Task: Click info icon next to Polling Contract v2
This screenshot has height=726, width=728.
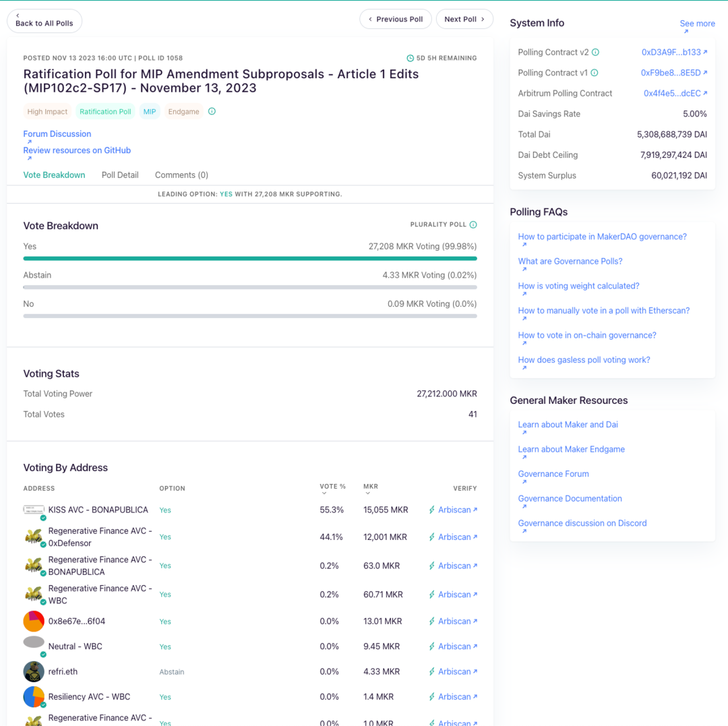Action: coord(595,53)
